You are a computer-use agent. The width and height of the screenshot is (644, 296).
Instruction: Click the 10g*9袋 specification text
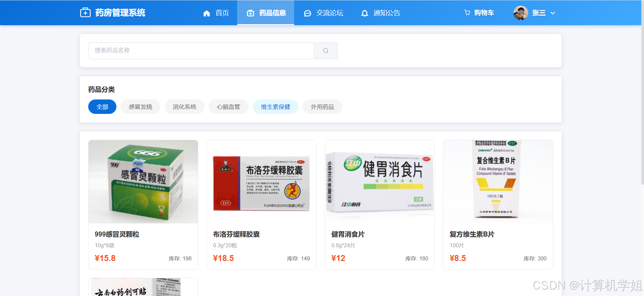pyautogui.click(x=105, y=245)
